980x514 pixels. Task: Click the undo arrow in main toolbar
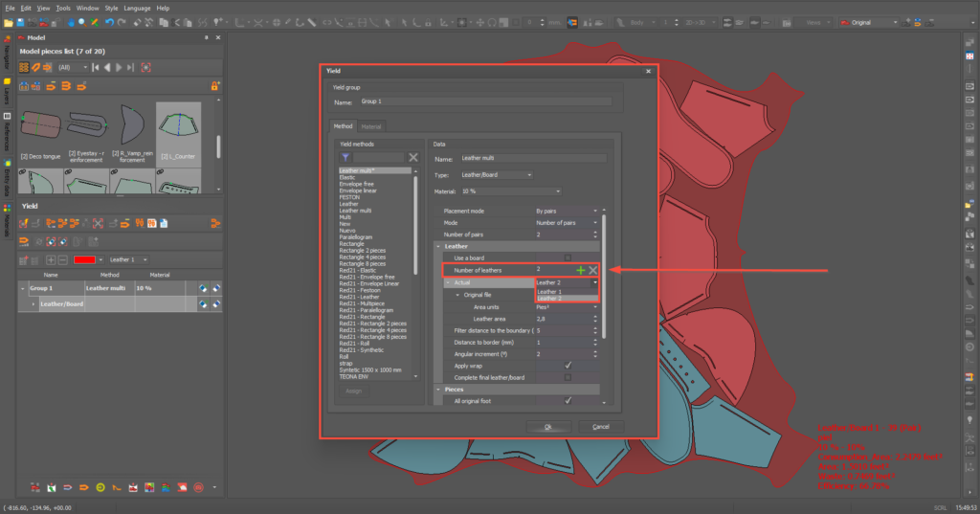click(x=109, y=21)
